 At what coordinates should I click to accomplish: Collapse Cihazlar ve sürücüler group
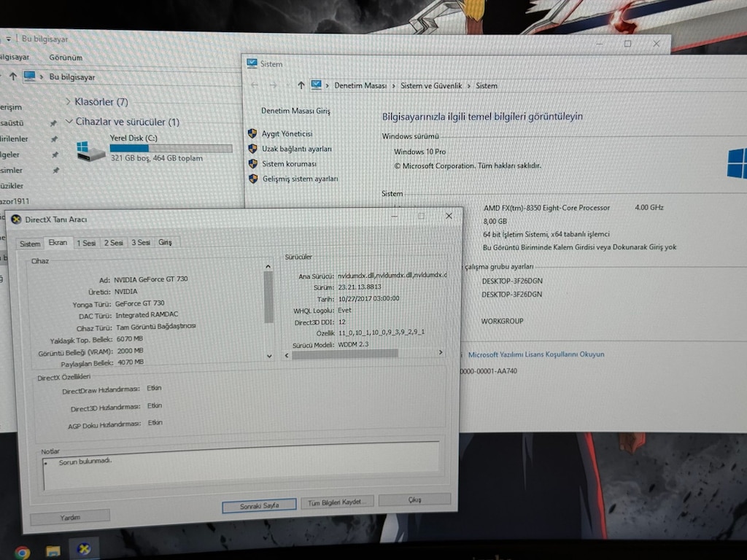[69, 122]
